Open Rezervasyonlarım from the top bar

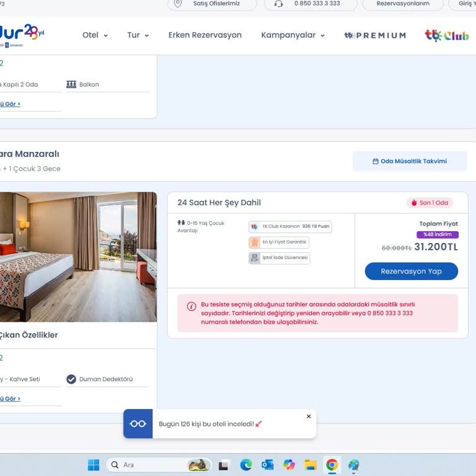coord(403,4)
